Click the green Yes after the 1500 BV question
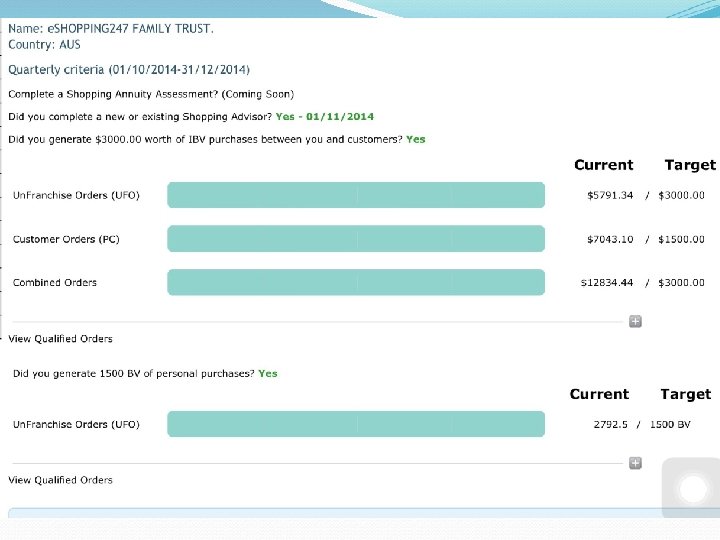720x540 pixels. [x=268, y=373]
